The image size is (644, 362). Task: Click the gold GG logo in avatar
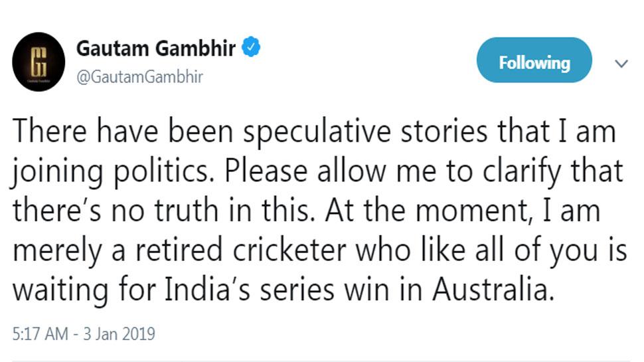pyautogui.click(x=39, y=61)
